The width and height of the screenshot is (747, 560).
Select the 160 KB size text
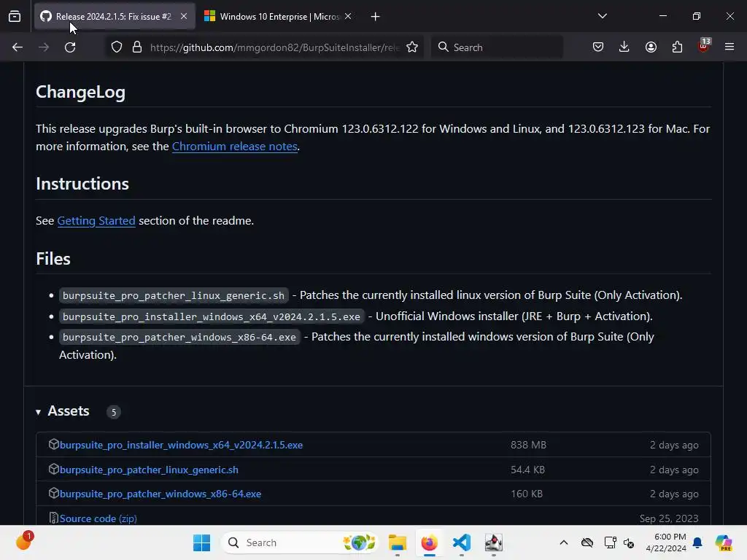527,494
